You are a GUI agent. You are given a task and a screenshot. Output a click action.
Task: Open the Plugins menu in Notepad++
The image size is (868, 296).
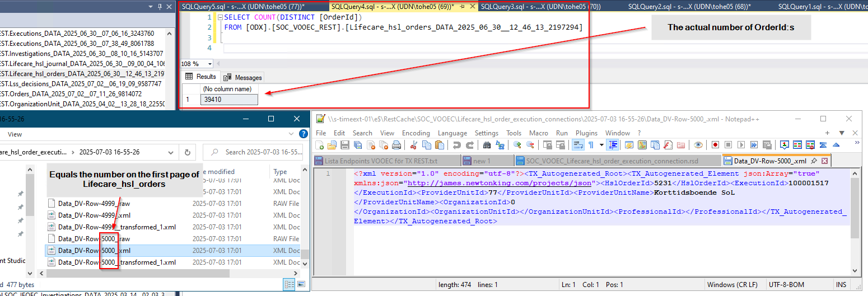tap(587, 133)
